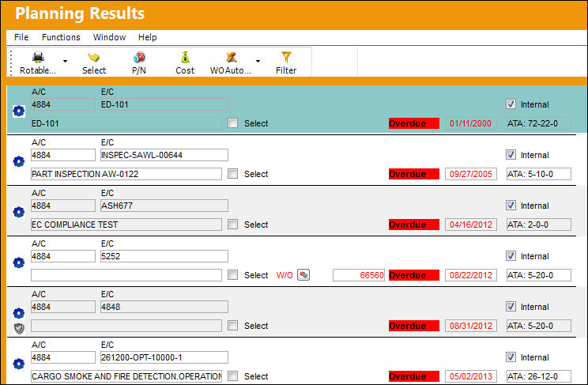This screenshot has width=588, height=385.
Task: Click the due date 05/02/2013
Action: pyautogui.click(x=471, y=376)
